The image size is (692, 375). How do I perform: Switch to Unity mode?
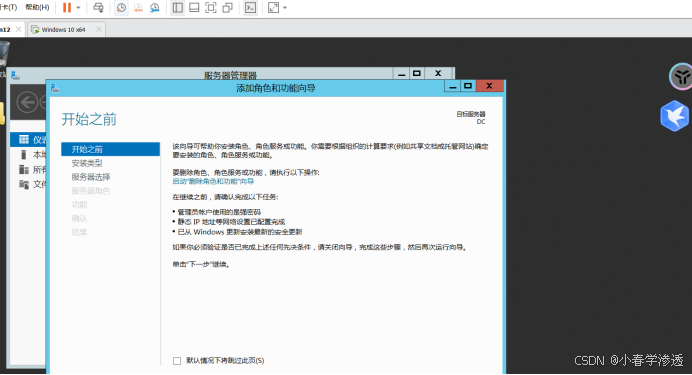(x=228, y=8)
